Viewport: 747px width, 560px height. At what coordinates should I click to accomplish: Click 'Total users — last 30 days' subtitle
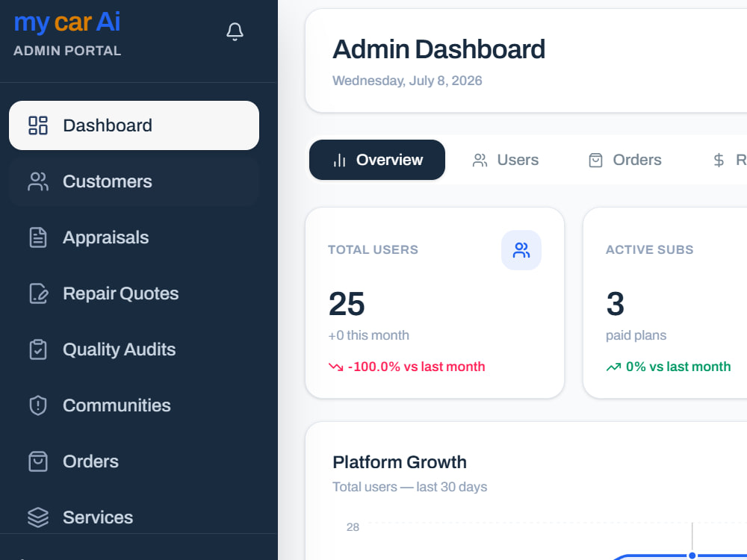[x=409, y=487]
